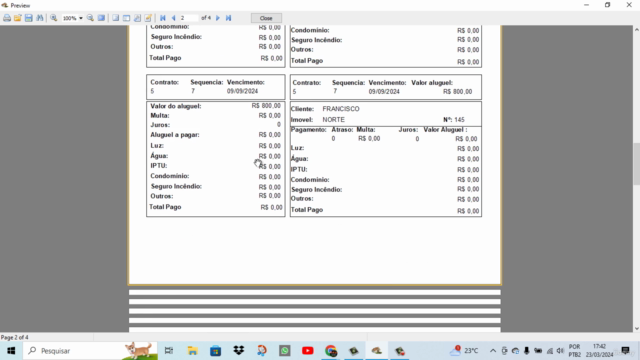Click the thumbnails toolbar icon
The height and width of the screenshot is (360, 640).
coord(126,18)
